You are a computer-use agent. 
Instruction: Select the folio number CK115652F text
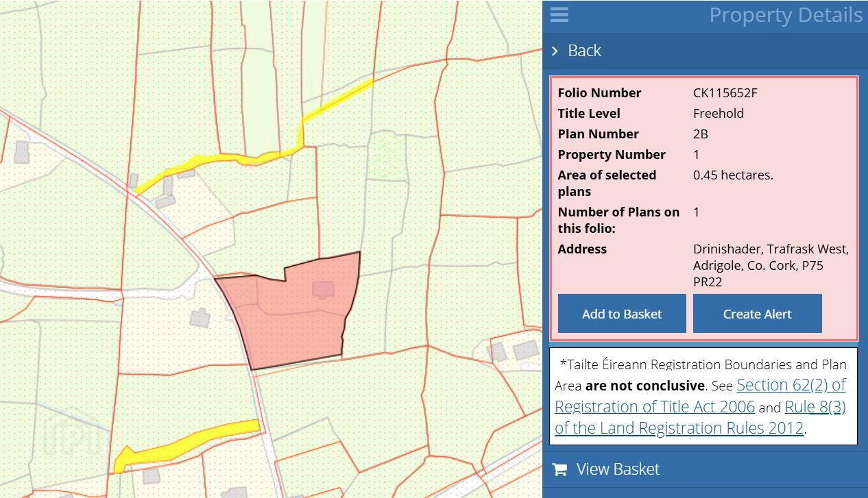pyautogui.click(x=725, y=93)
